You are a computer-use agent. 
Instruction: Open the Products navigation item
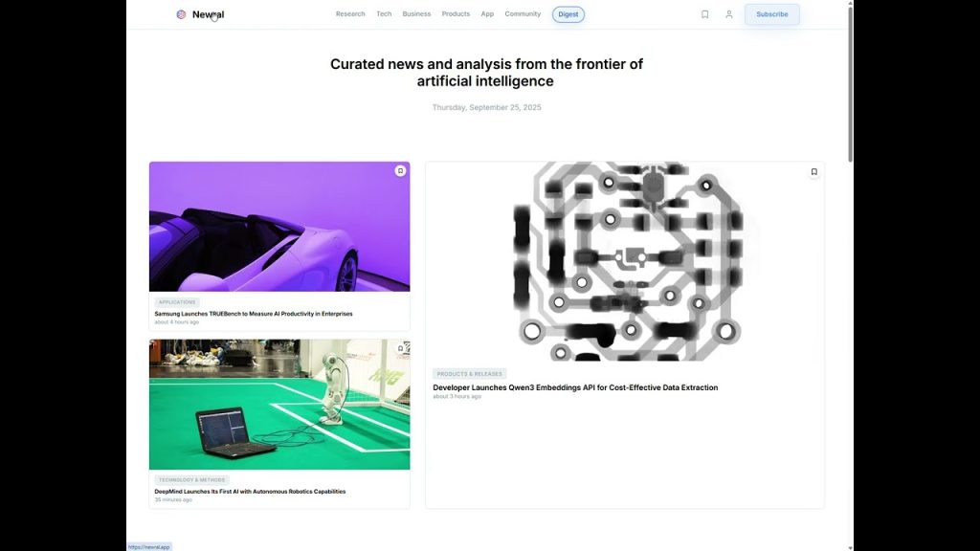[456, 14]
